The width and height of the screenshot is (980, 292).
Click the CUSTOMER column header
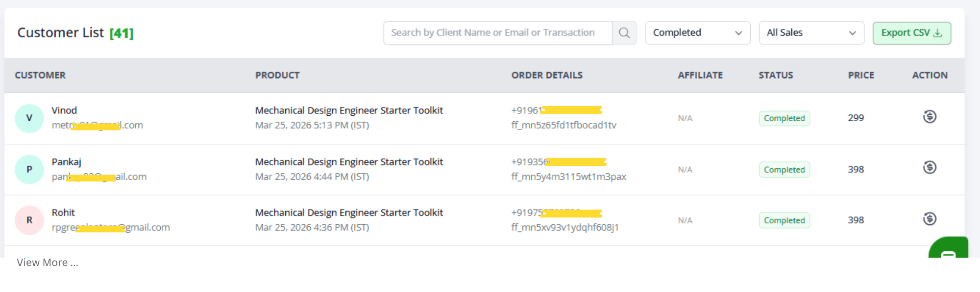(40, 75)
